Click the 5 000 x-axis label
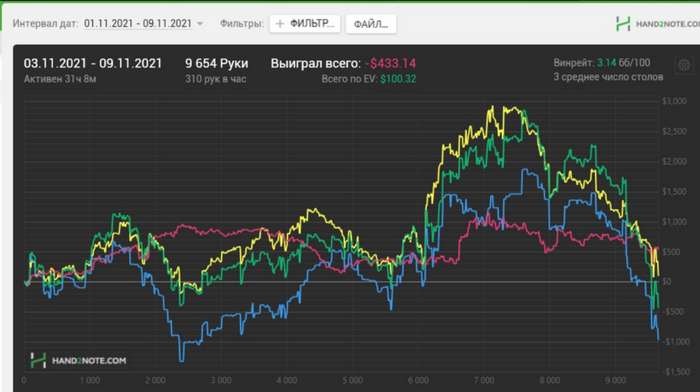This screenshot has width=700, height=392. point(352,380)
